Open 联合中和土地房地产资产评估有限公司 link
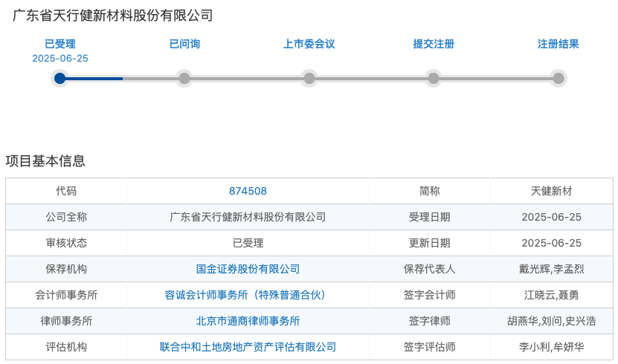Screen dimensions: 618x364 [248, 347]
